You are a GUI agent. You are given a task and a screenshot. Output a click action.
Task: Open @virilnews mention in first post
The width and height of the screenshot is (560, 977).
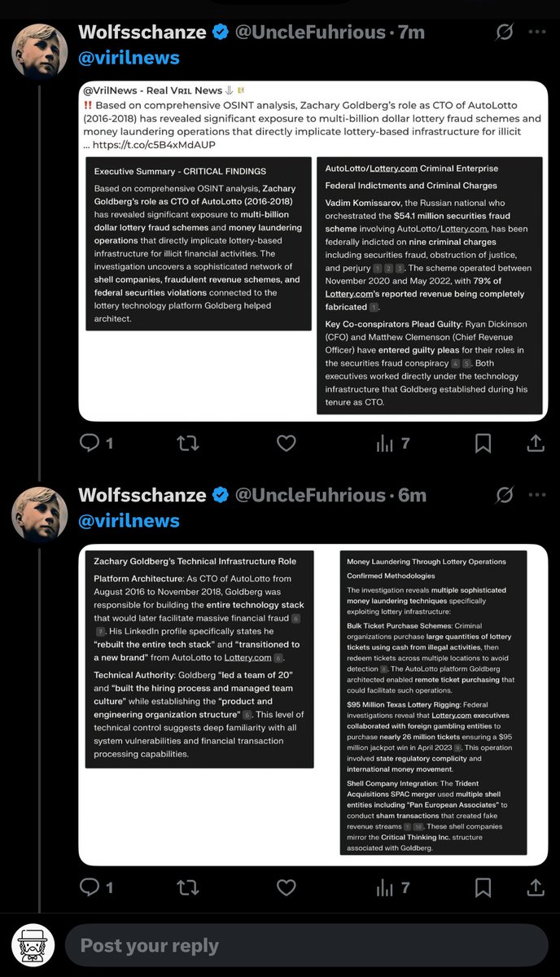click(129, 59)
